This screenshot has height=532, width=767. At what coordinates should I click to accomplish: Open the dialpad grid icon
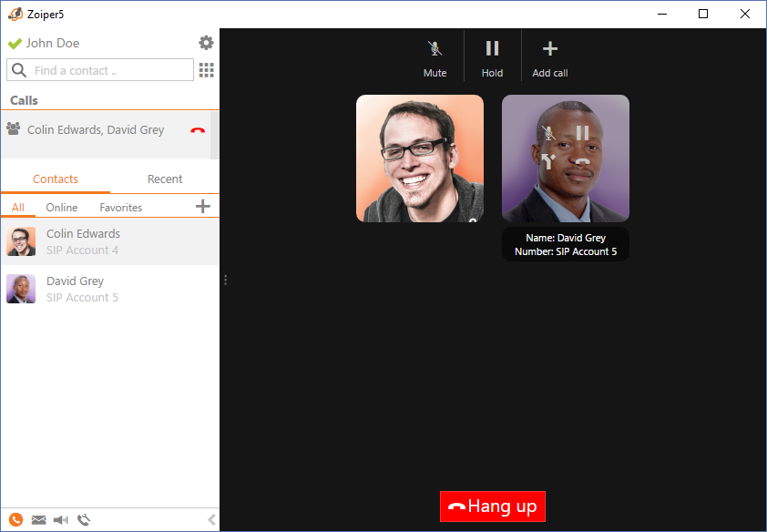[206, 70]
